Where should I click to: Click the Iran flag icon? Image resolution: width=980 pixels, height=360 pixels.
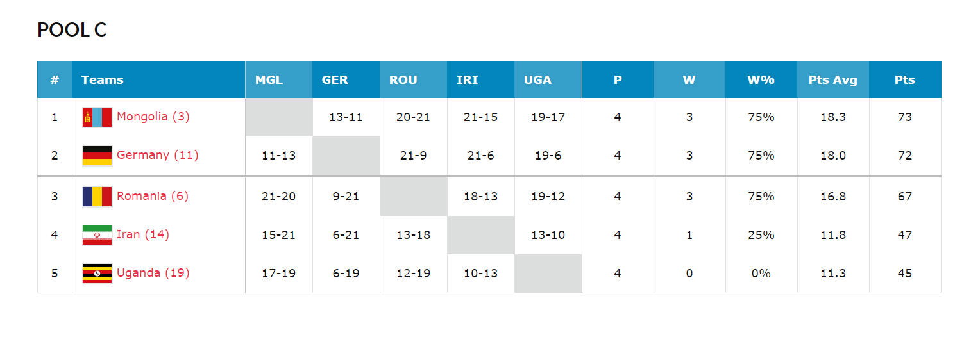(x=97, y=235)
